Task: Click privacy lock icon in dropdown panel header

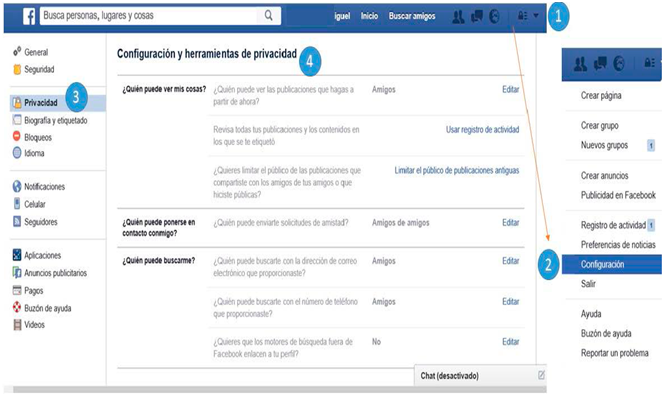Action: (649, 63)
